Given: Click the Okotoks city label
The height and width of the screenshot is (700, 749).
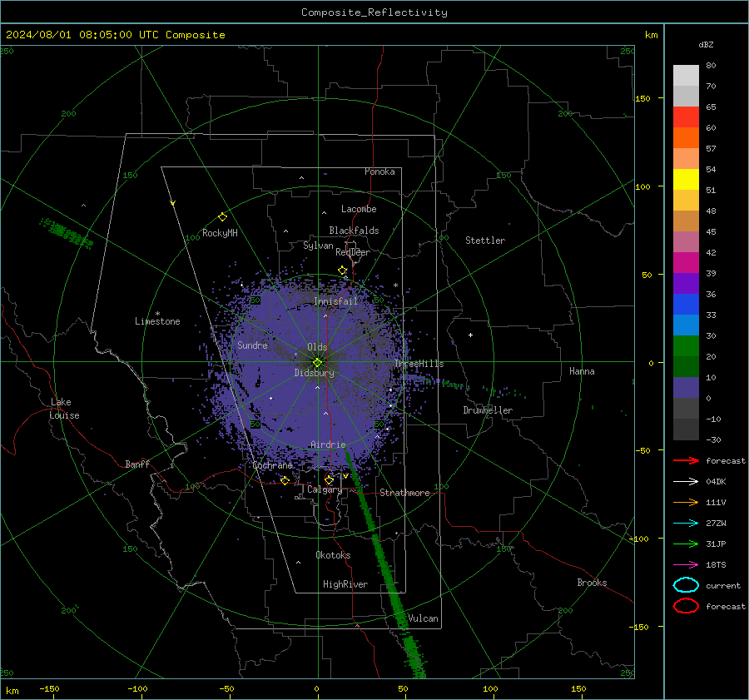Looking at the screenshot, I should pos(333,555).
